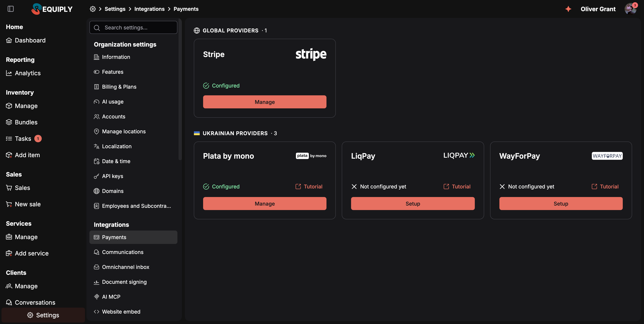Click the Information building icon
The image size is (644, 324).
[x=97, y=57]
